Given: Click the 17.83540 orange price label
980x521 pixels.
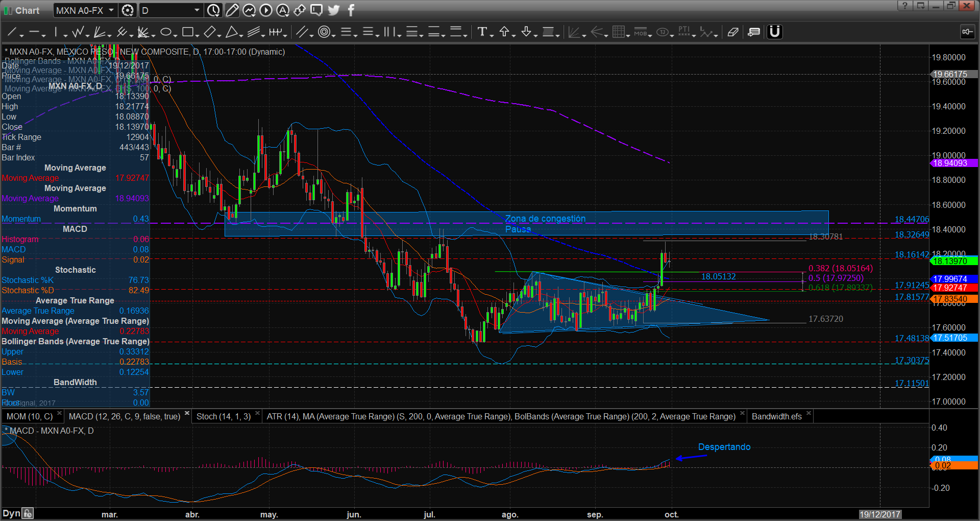Looking at the screenshot, I should (x=953, y=299).
